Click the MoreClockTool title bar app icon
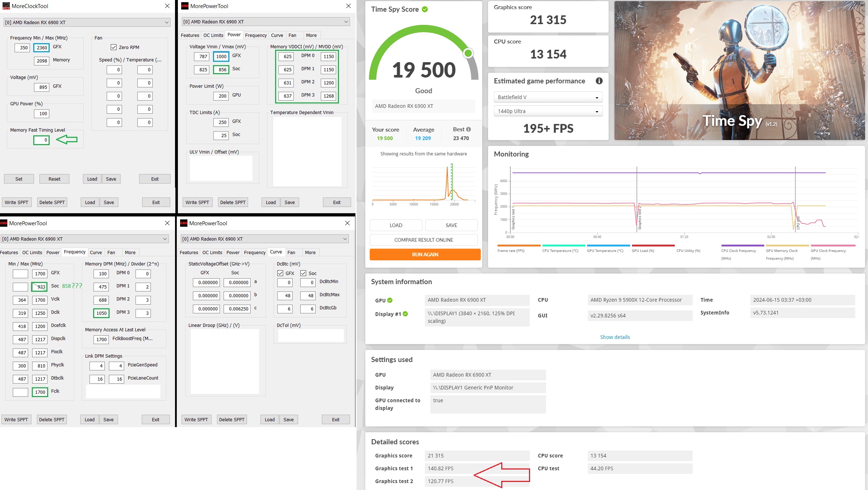 (x=6, y=6)
